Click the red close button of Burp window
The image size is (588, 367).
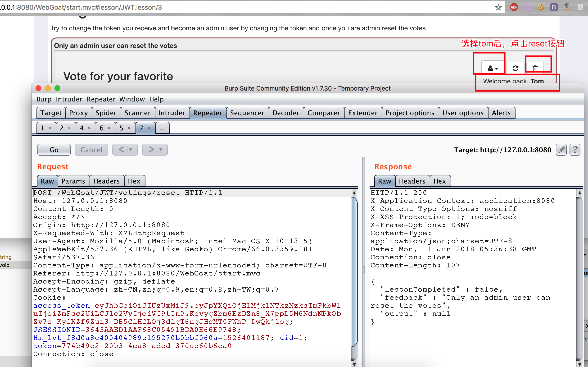(38, 88)
